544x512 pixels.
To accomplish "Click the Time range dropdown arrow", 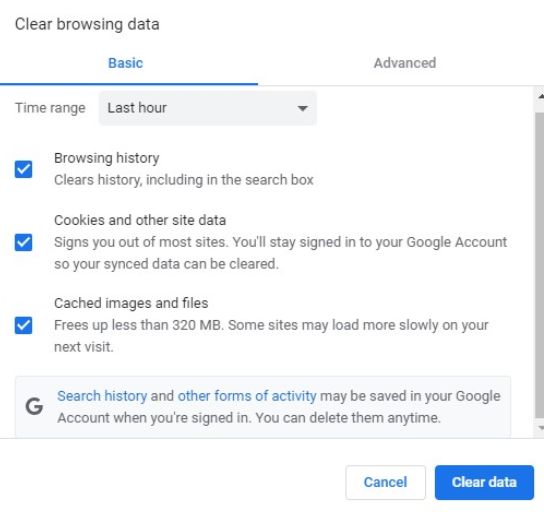I will (x=302, y=108).
